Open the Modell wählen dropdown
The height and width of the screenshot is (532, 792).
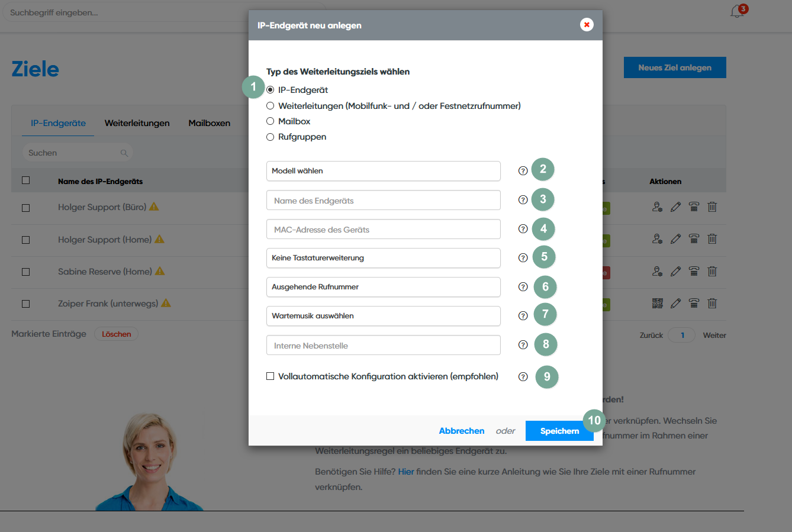(383, 171)
